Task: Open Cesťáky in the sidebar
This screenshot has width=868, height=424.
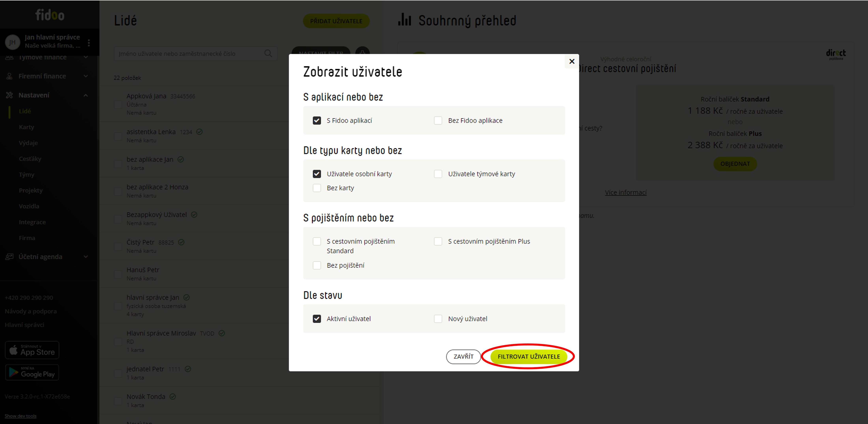Action: coord(30,159)
